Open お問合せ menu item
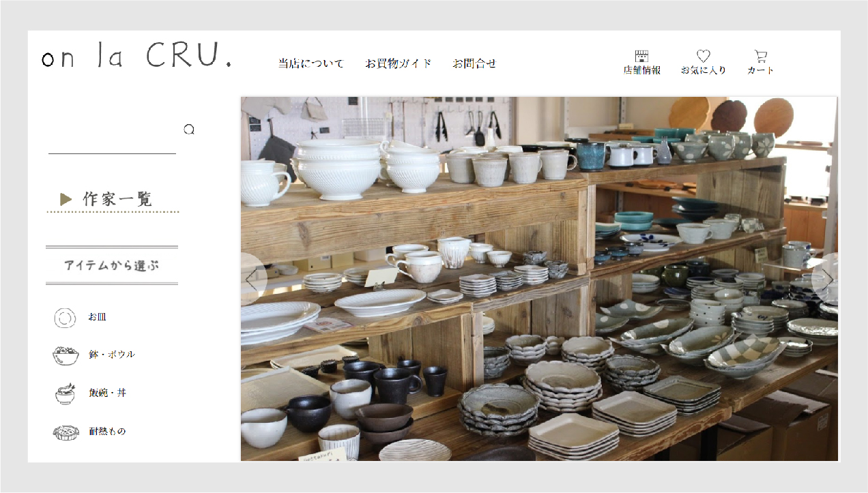Screen dimensions: 868x493 [474, 63]
